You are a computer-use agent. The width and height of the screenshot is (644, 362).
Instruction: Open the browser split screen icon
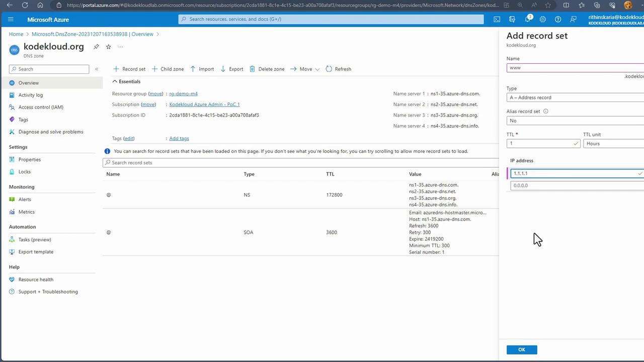pos(567,5)
